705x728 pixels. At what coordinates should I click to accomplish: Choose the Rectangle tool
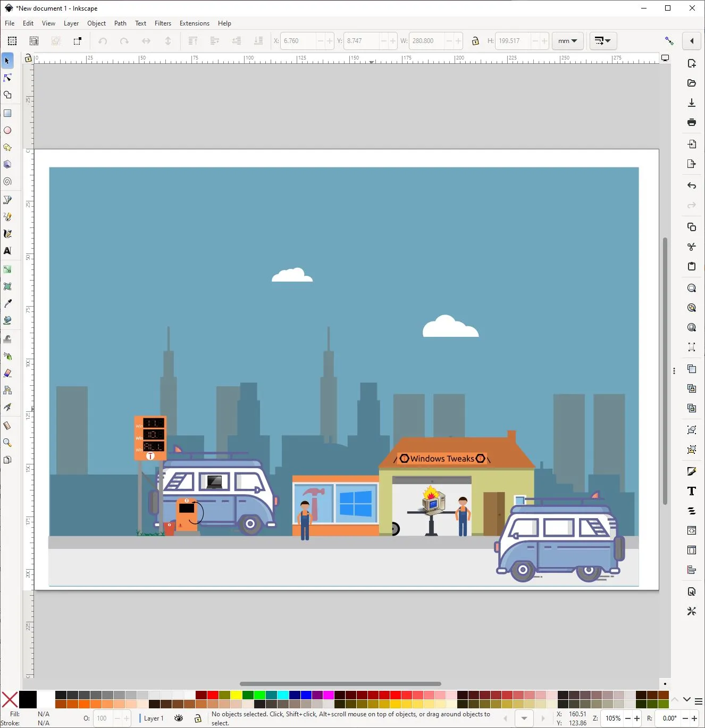(7, 113)
